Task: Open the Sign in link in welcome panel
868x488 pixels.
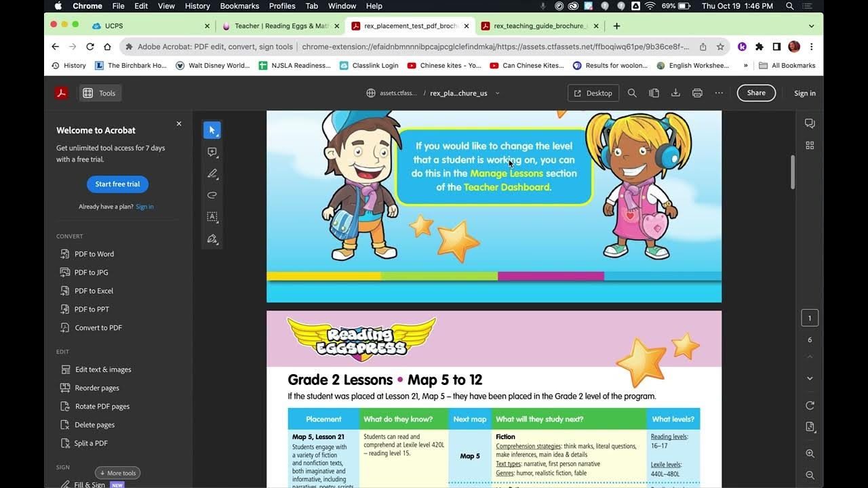Action: pyautogui.click(x=144, y=207)
